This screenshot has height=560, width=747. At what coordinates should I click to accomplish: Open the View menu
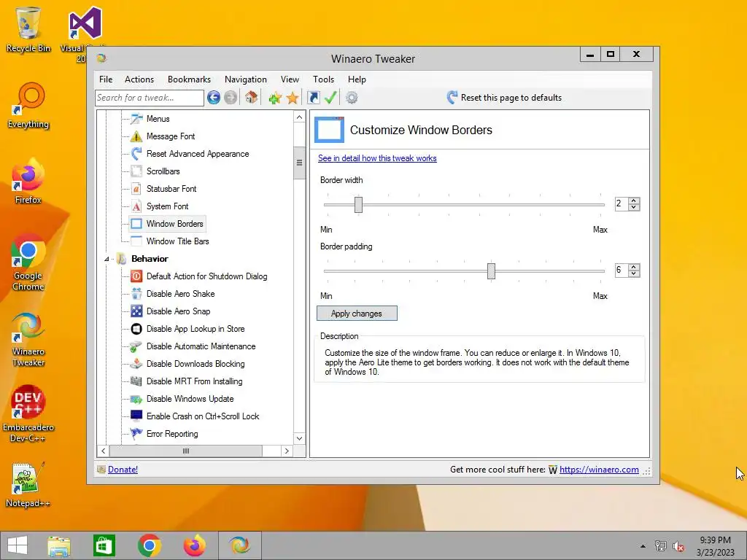(x=290, y=79)
